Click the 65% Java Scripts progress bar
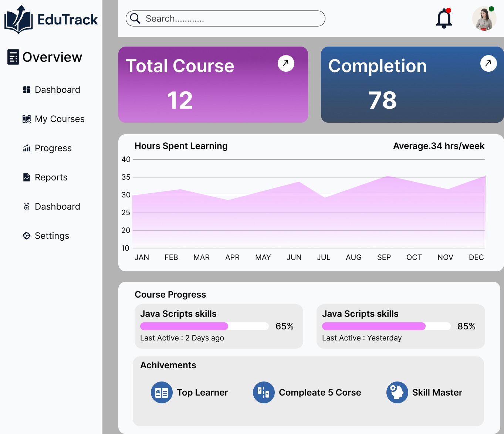This screenshot has height=434, width=504. click(204, 326)
